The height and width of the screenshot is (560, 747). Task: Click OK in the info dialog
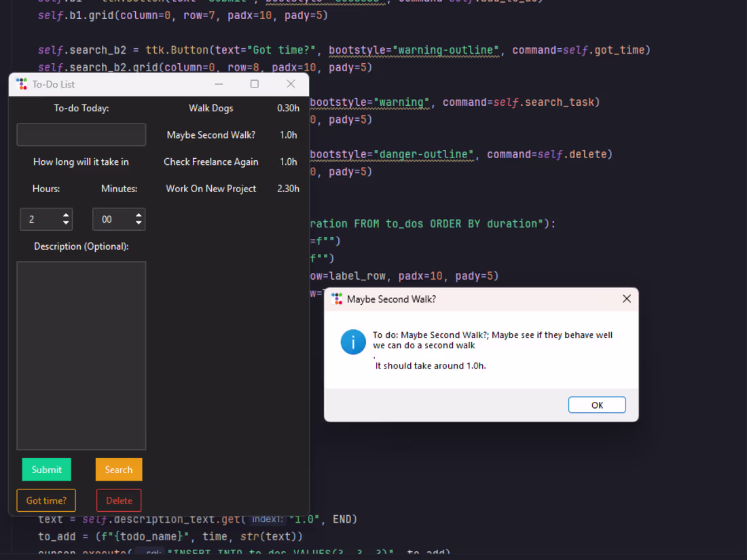pos(597,405)
